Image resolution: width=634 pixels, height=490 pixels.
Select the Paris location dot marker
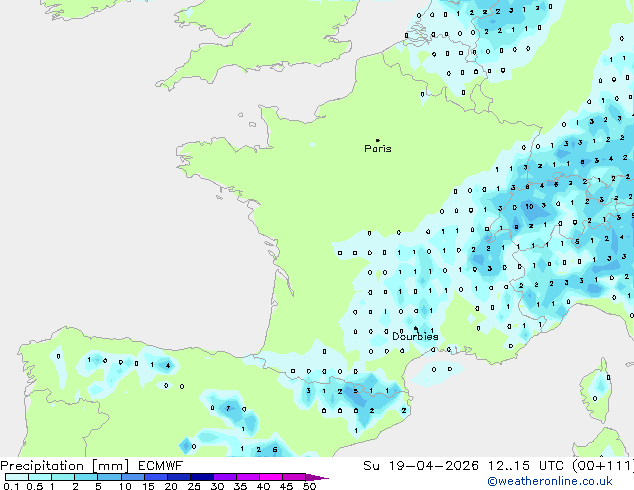pyautogui.click(x=378, y=140)
